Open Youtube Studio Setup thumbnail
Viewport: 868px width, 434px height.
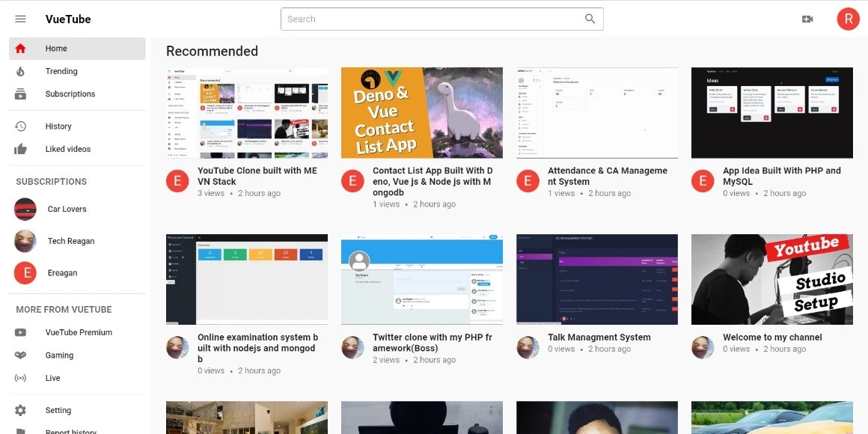point(772,280)
